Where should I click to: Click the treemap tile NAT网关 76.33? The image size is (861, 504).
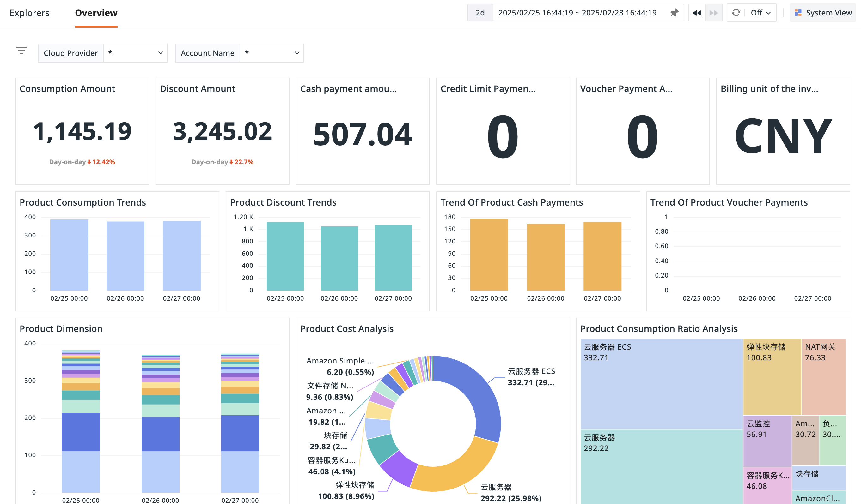pos(823,377)
